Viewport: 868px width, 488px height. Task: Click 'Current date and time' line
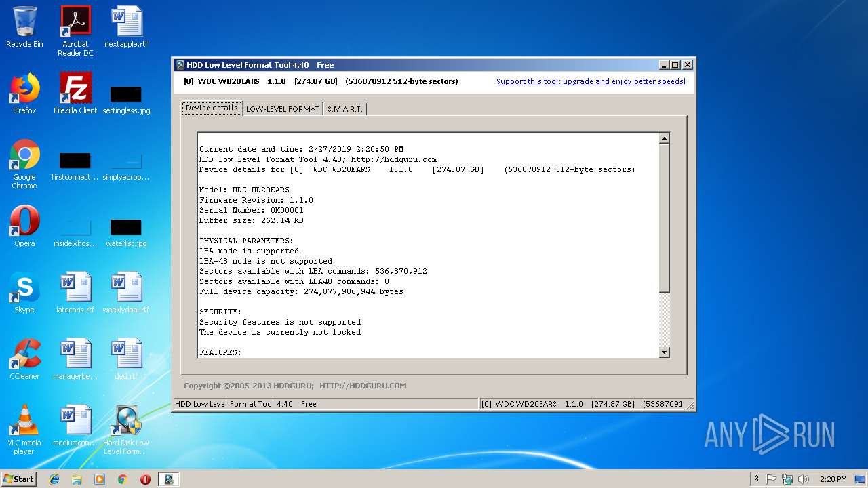[x=301, y=149]
